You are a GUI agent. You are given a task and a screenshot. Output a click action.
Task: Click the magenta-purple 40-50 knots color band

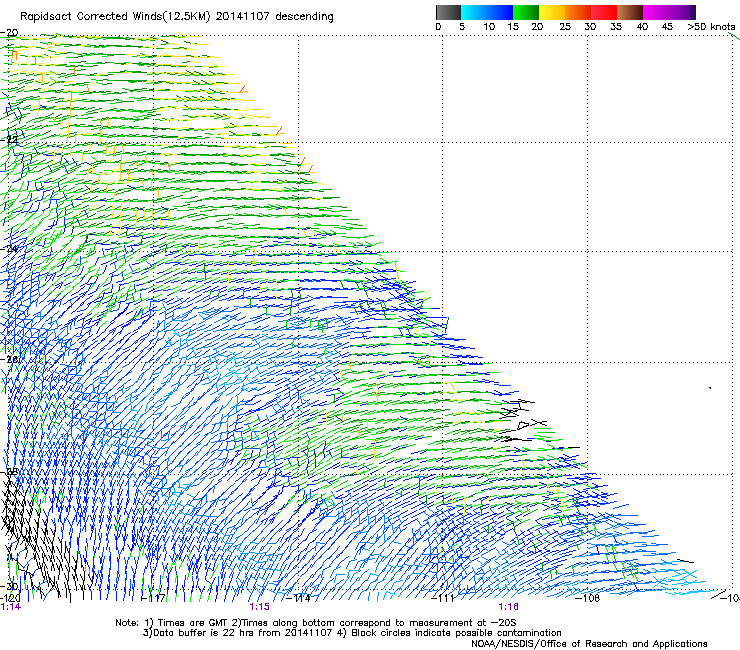tap(669, 12)
